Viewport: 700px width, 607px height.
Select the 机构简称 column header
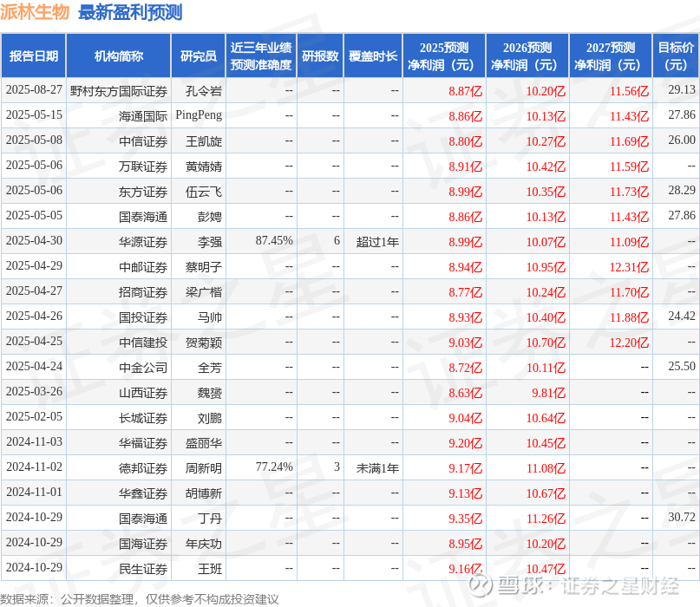point(118,55)
